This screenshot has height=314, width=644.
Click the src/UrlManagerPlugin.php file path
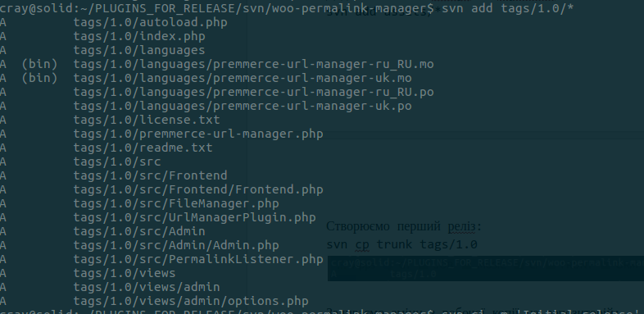[x=195, y=217]
